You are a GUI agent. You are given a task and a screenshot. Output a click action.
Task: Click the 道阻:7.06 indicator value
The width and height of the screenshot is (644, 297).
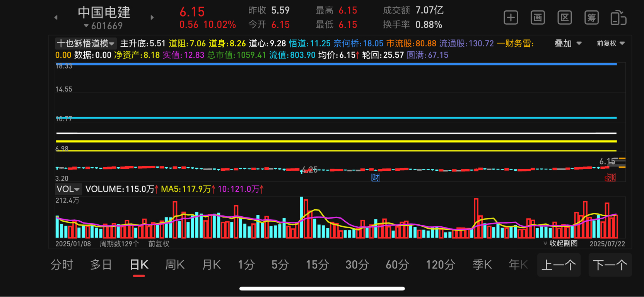click(187, 43)
